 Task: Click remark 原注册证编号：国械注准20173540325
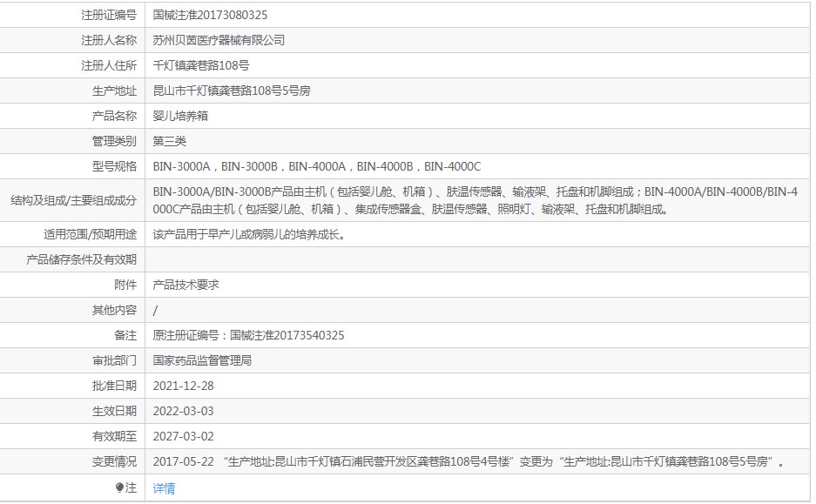[248, 335]
